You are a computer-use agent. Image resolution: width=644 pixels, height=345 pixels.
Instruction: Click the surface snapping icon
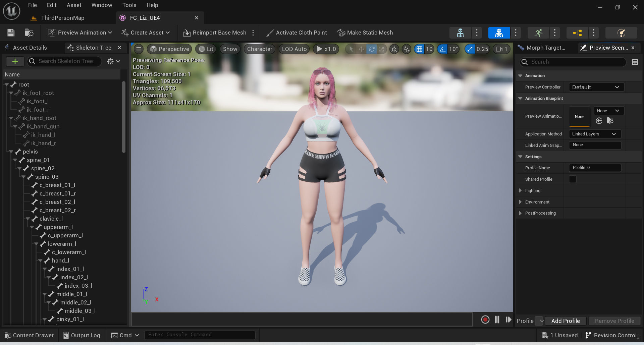click(x=407, y=49)
